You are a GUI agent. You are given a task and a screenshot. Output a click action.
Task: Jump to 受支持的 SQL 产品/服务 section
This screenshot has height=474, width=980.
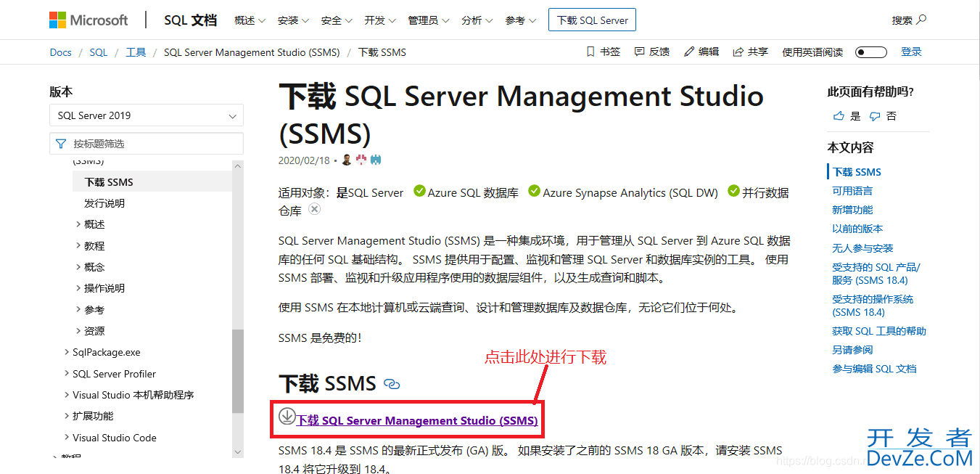pyautogui.click(x=876, y=274)
